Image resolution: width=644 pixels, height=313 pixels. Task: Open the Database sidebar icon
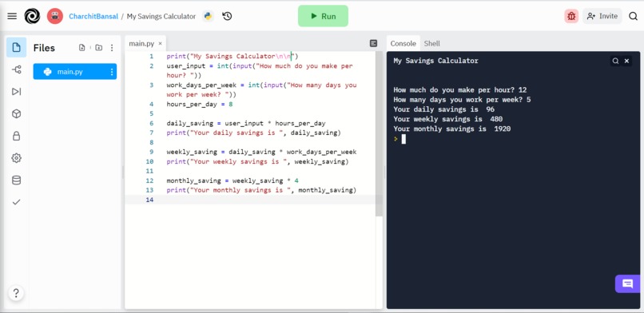tap(17, 180)
